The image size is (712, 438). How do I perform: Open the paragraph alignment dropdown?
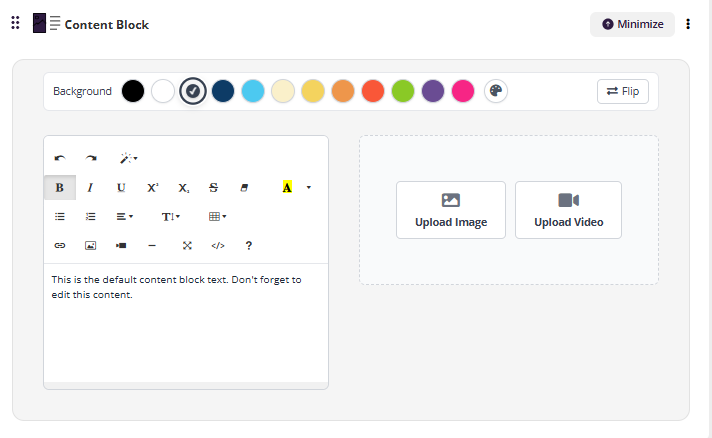pyautogui.click(x=124, y=216)
